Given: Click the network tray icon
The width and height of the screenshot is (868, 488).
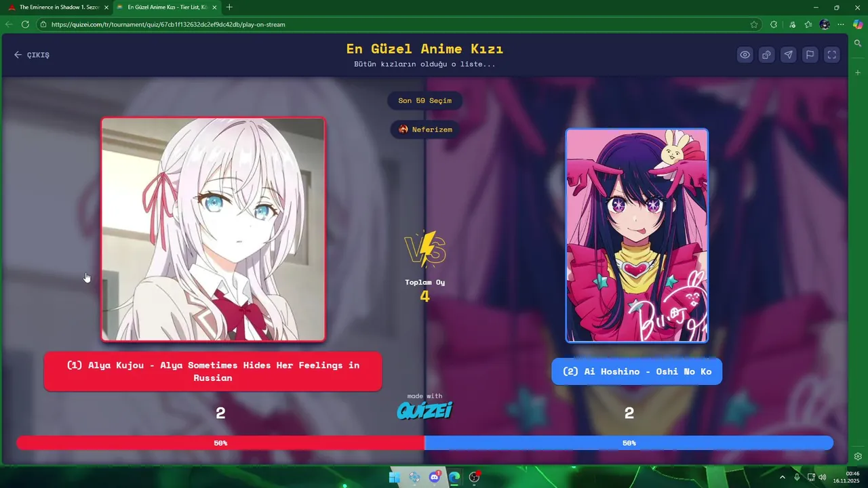Looking at the screenshot, I should point(811,477).
